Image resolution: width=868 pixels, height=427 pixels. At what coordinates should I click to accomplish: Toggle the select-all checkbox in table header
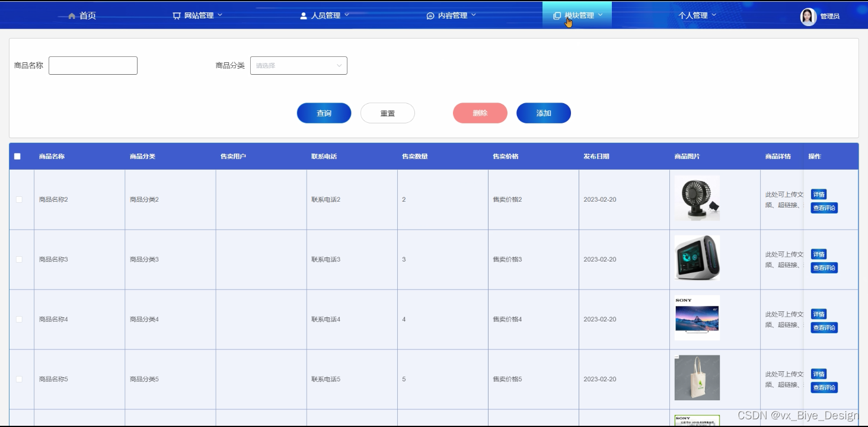click(x=17, y=157)
